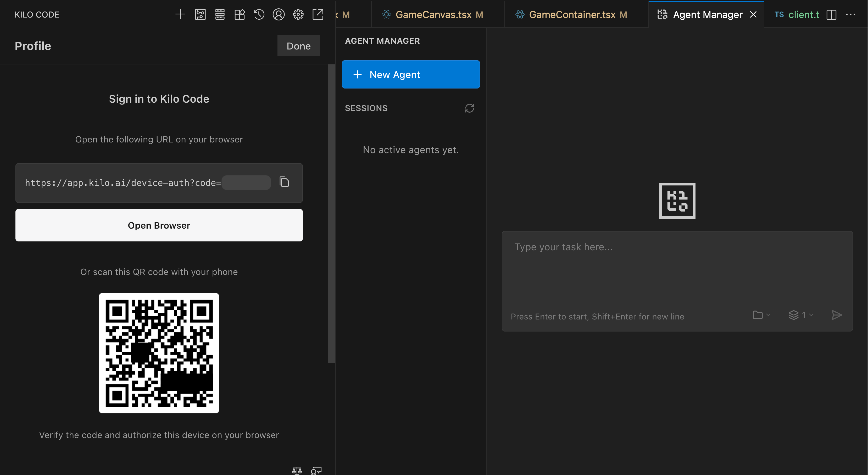868x475 pixels.
Task: Copy the device-auth URL
Action: point(284,182)
